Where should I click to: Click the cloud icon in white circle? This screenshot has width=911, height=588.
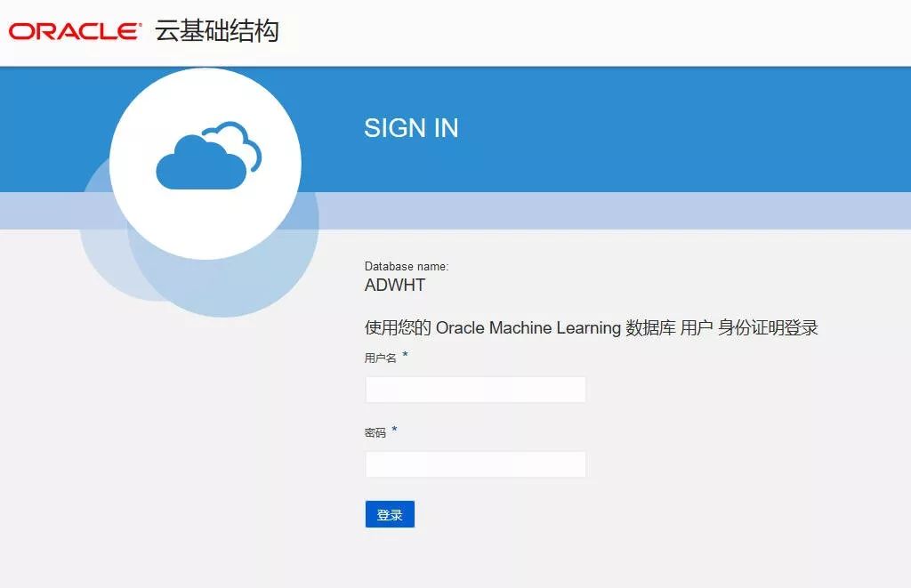coord(209,155)
